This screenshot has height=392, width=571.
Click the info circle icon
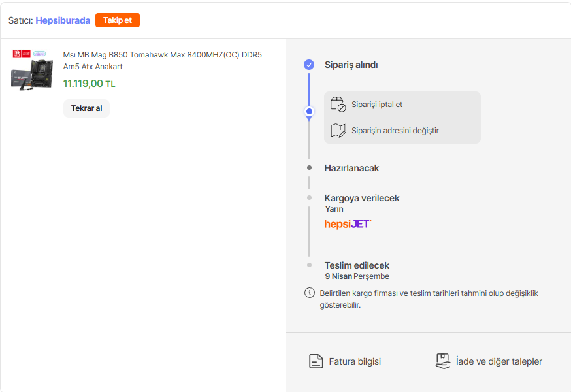pyautogui.click(x=310, y=293)
